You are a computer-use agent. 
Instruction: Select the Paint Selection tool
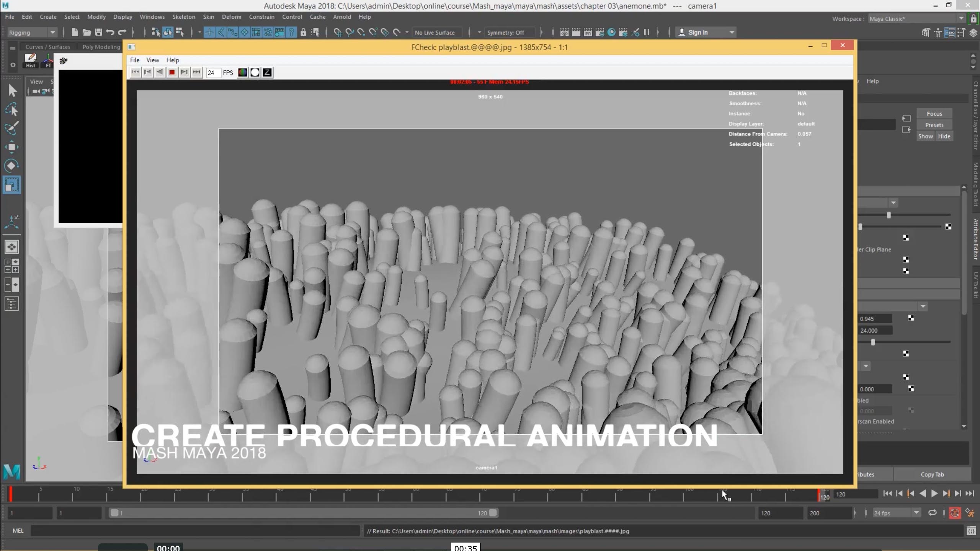[12, 128]
